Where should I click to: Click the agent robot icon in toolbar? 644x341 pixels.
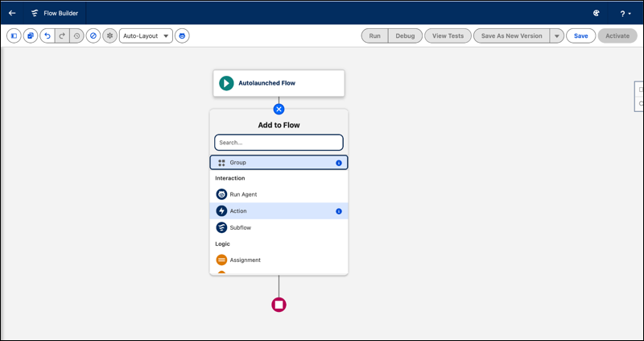point(182,35)
